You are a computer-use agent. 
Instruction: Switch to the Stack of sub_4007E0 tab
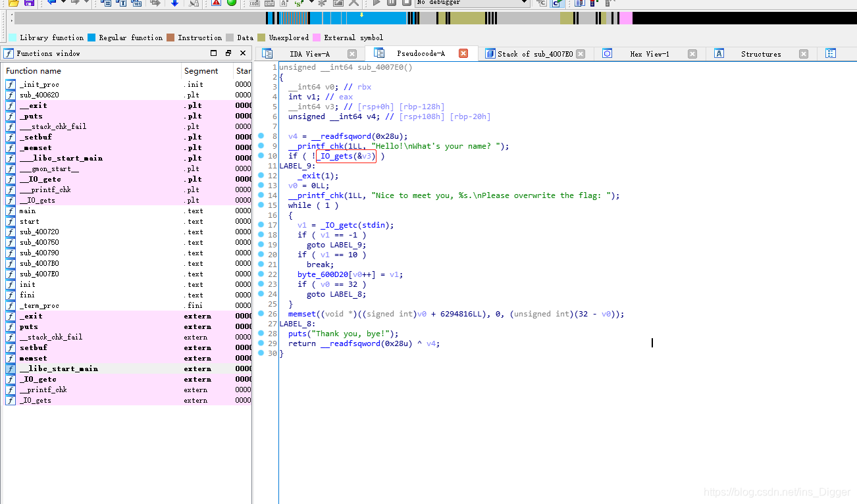[x=535, y=54]
